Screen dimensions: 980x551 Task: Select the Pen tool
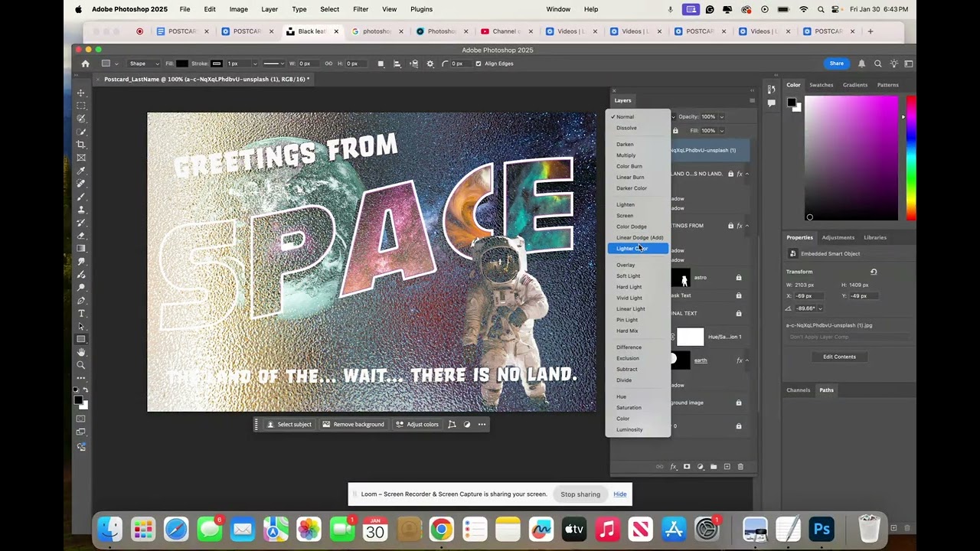(x=81, y=301)
